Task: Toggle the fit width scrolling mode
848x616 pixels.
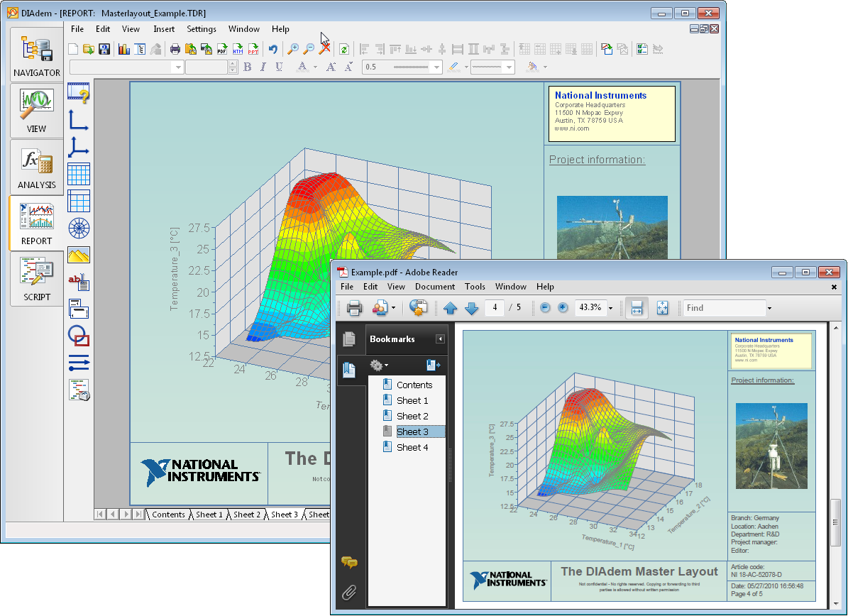Action: tap(636, 308)
